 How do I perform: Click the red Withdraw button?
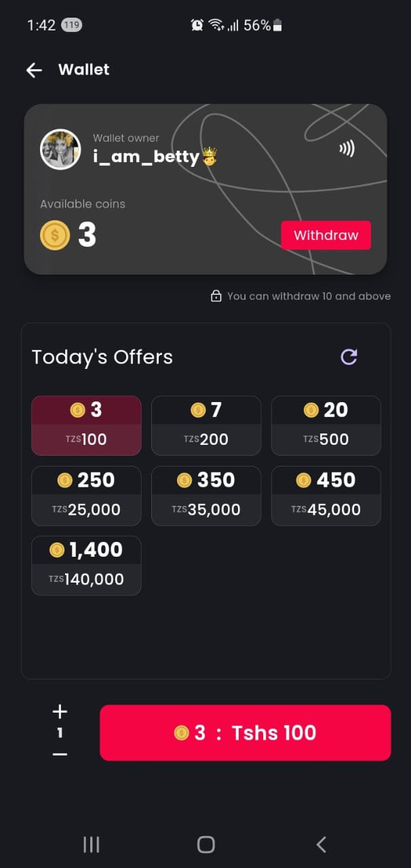(326, 235)
